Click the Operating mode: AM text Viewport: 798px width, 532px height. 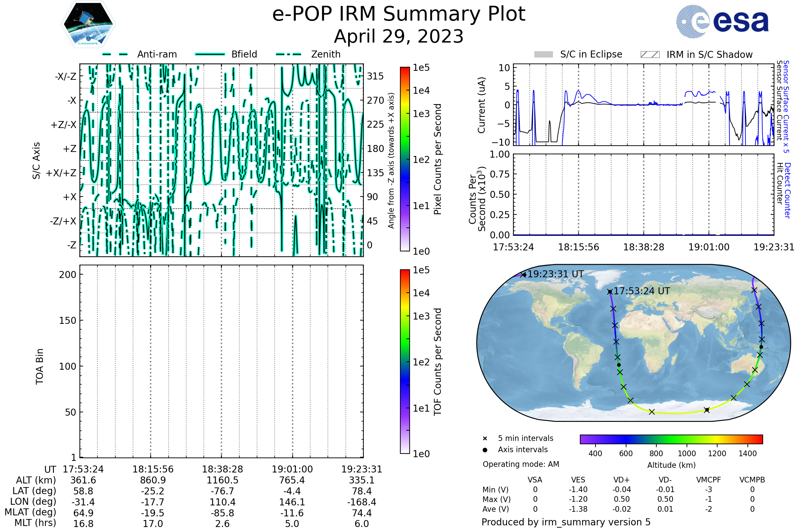click(x=521, y=464)
